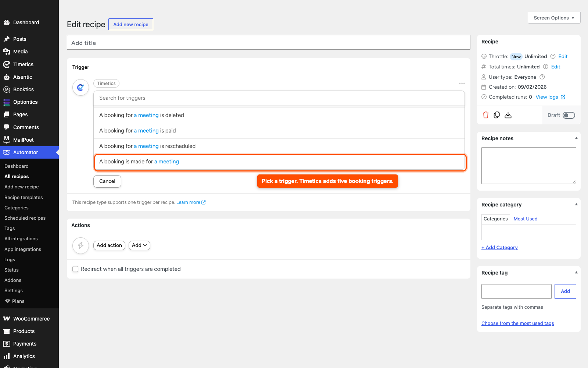Open Scheduled recipes submenu item
The image size is (588, 368).
tap(25, 218)
